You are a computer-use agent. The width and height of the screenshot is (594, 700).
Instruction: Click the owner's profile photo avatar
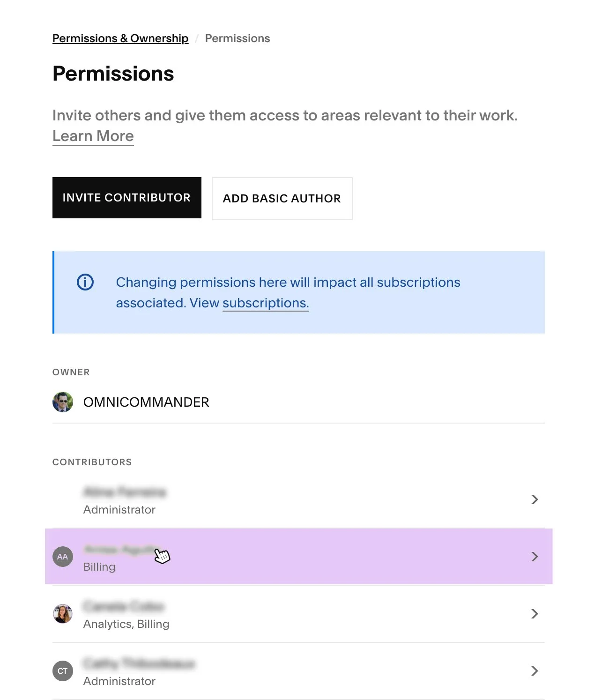(63, 402)
